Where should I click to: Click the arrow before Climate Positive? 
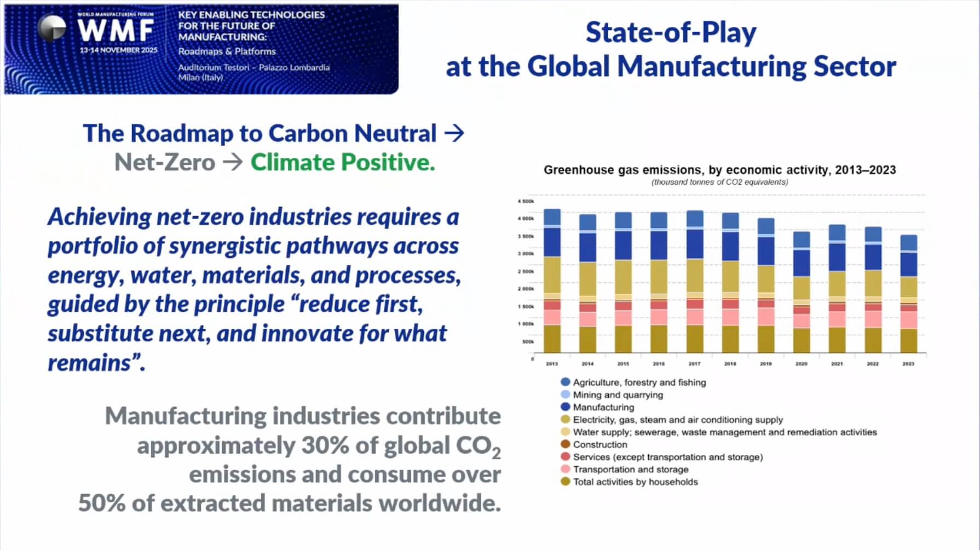(x=233, y=162)
